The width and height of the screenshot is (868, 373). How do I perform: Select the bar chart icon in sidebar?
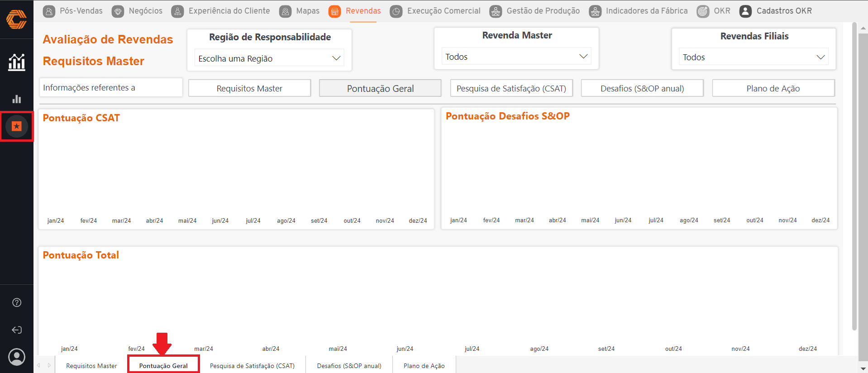pos(17,99)
